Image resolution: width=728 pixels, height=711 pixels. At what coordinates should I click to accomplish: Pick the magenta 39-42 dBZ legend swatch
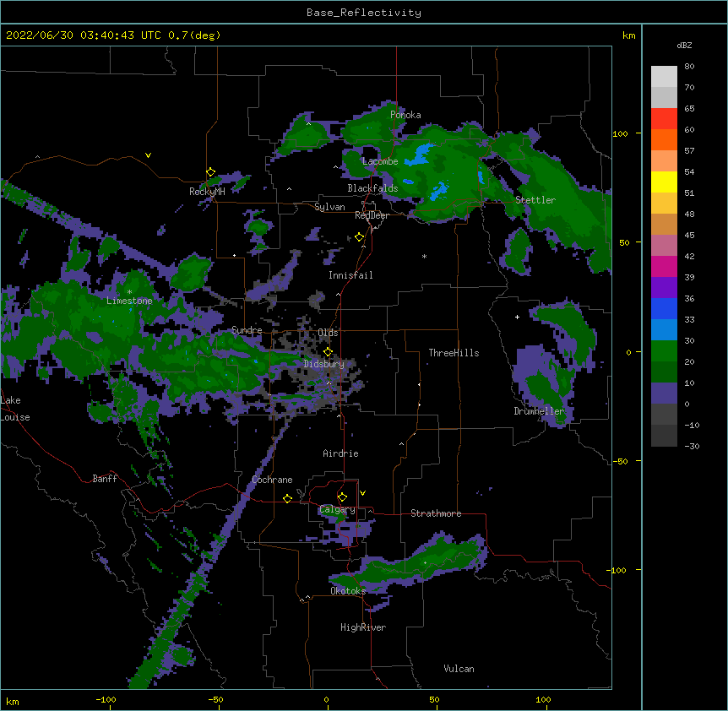pyautogui.click(x=664, y=266)
